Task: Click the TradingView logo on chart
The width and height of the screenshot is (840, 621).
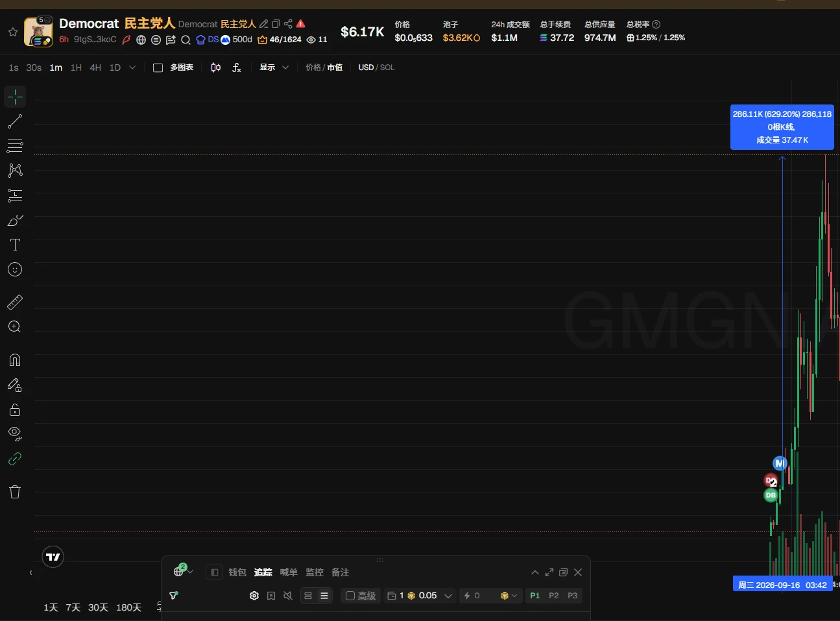Action: pos(53,557)
